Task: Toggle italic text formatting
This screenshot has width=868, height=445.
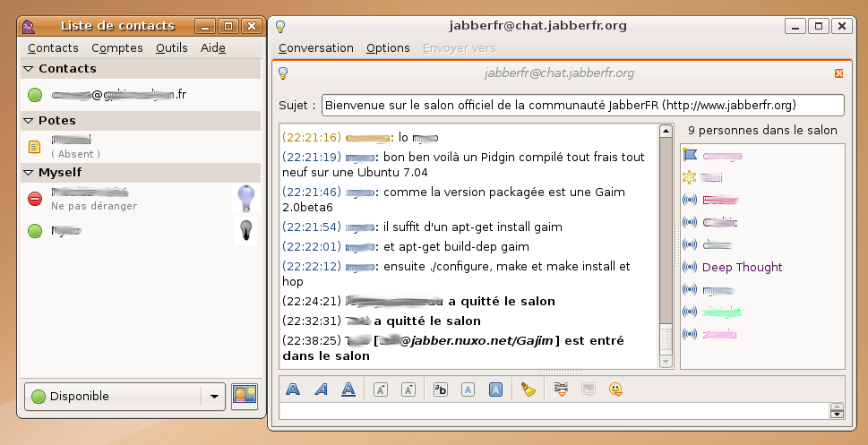Action: [321, 389]
